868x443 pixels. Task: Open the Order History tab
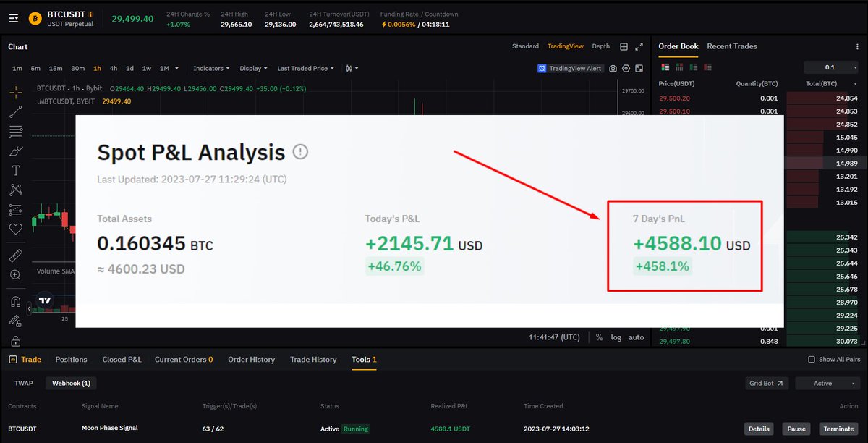(251, 359)
